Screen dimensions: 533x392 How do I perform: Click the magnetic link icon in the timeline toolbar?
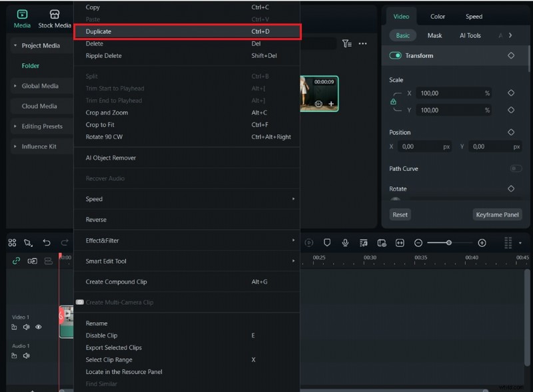(x=15, y=261)
